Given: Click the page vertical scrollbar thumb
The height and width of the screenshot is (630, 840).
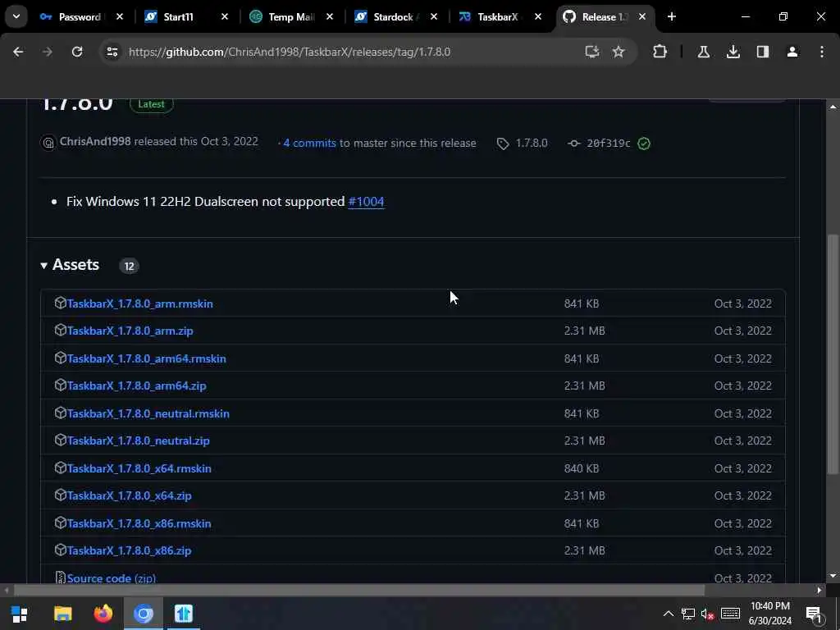Looking at the screenshot, I should pyautogui.click(x=833, y=354).
